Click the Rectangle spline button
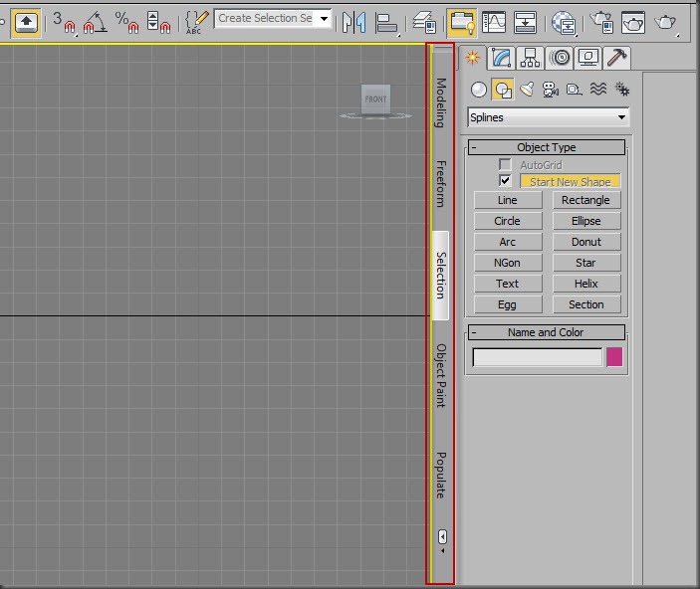Image resolution: width=700 pixels, height=589 pixels. (x=586, y=200)
